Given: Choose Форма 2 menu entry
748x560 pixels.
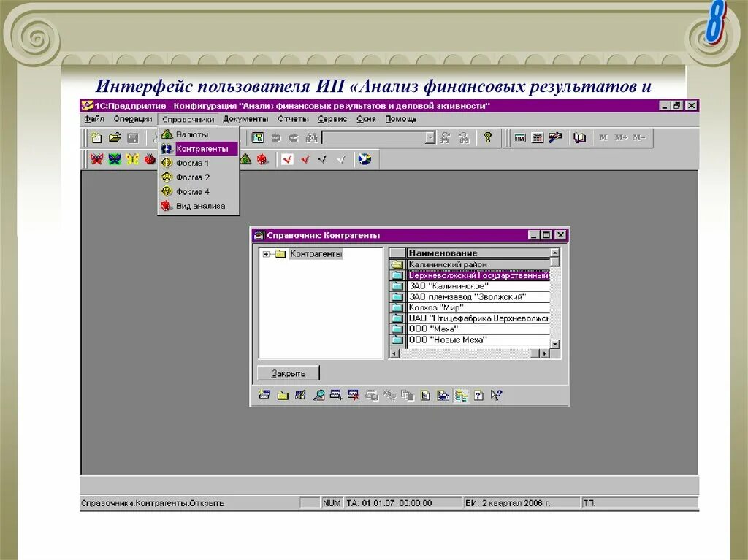Looking at the screenshot, I should [x=199, y=177].
